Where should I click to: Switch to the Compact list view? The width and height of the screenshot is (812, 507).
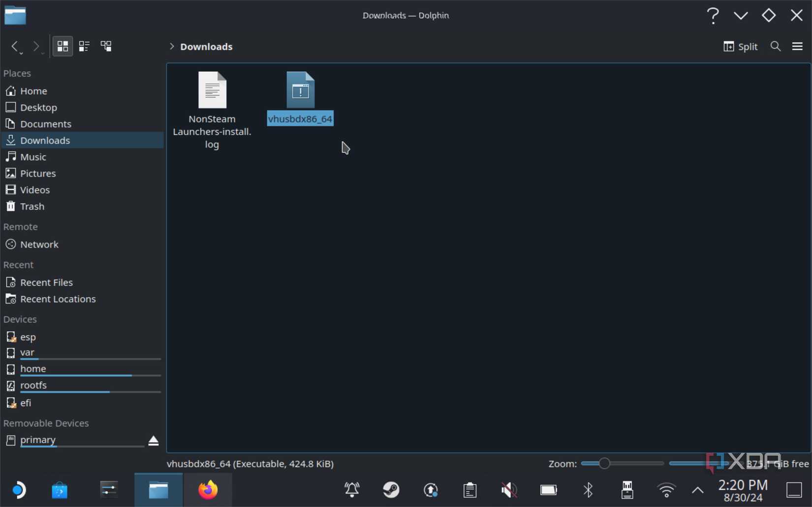[84, 46]
